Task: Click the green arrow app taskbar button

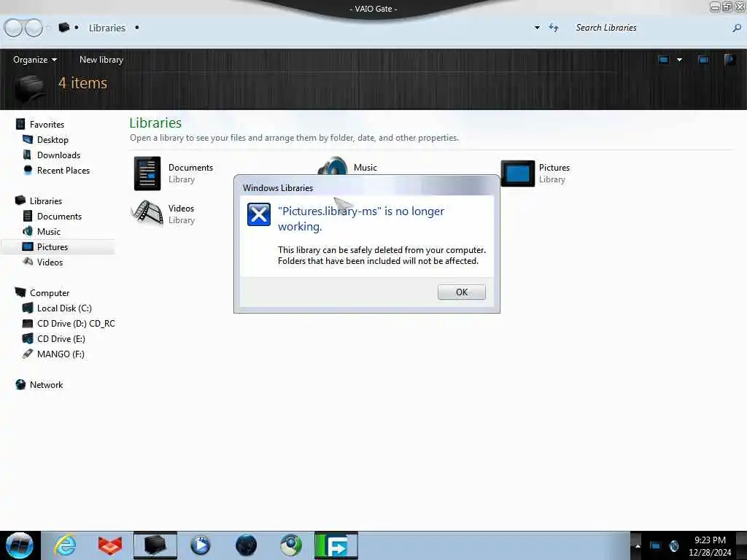Action: (x=336, y=545)
